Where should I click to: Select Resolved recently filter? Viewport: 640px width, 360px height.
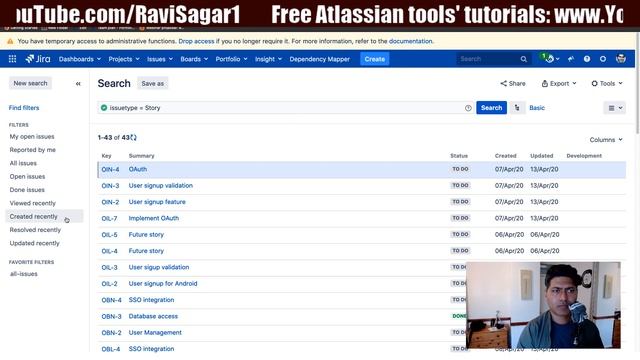pyautogui.click(x=35, y=230)
